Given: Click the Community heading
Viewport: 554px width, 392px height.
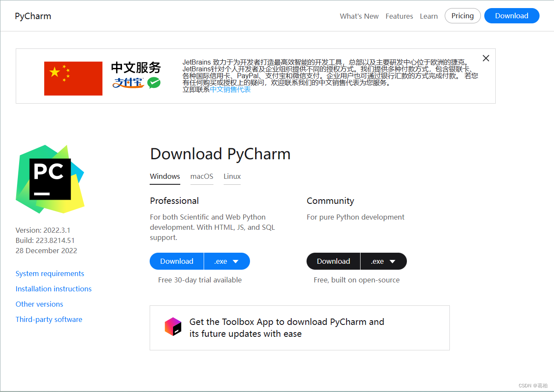Looking at the screenshot, I should coord(330,201).
